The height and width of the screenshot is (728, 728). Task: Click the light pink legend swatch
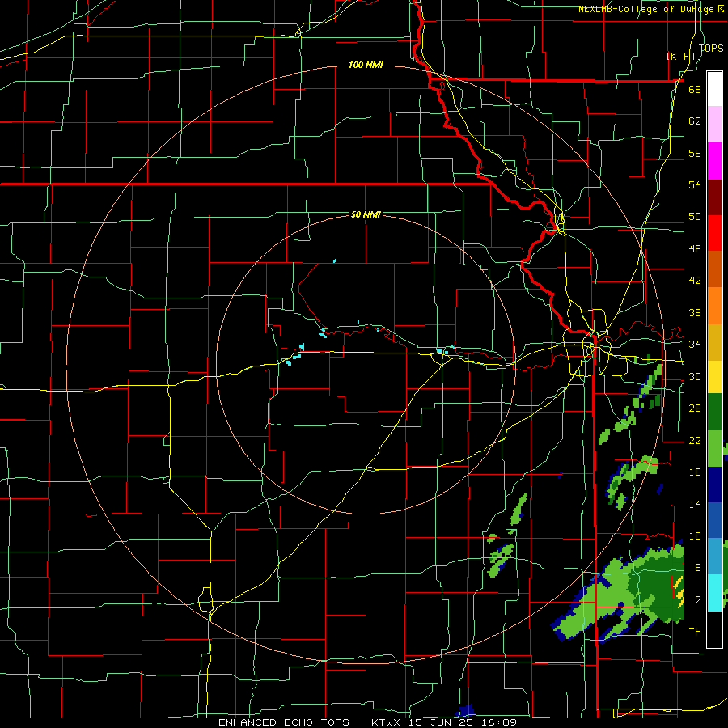714,125
